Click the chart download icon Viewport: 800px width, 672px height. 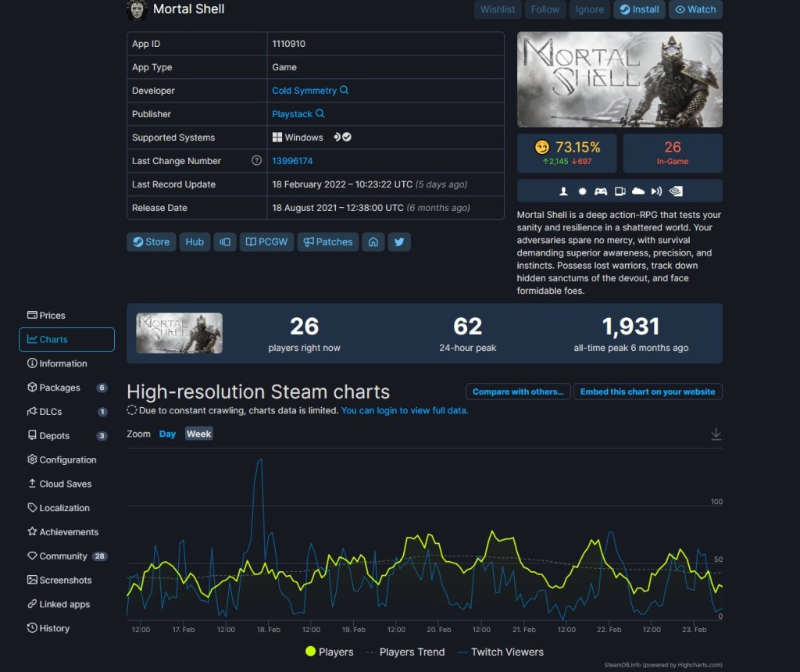tap(716, 434)
